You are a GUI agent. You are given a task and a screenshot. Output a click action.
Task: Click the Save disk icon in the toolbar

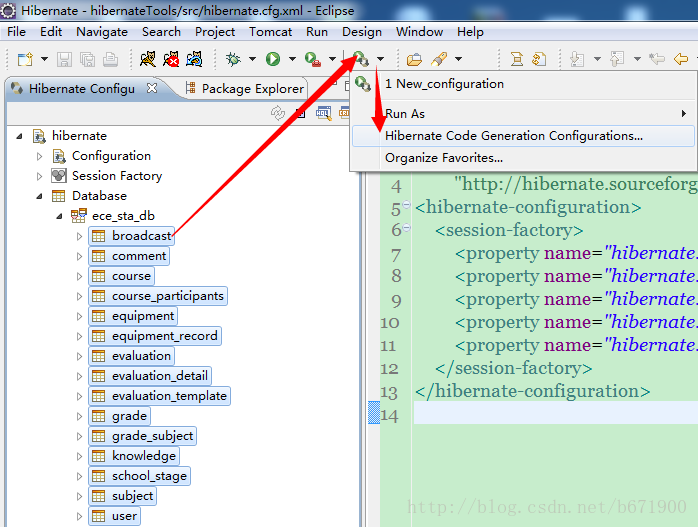click(64, 59)
